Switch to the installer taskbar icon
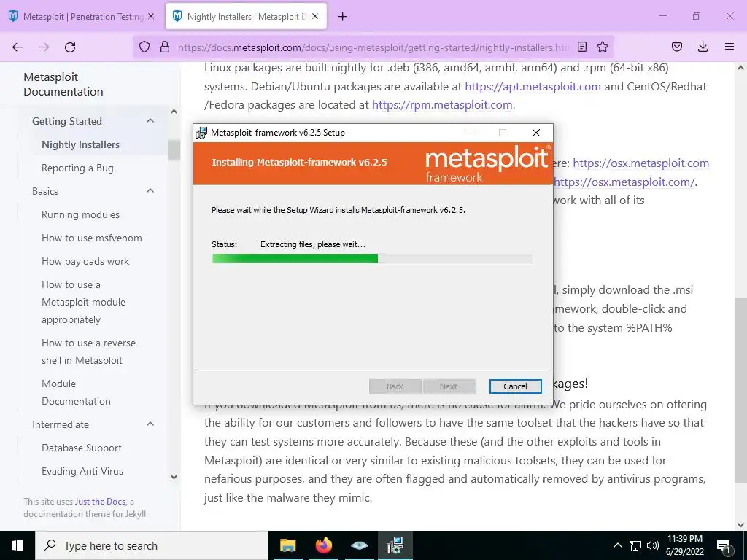Viewport: 747px width, 560px height. click(x=395, y=545)
